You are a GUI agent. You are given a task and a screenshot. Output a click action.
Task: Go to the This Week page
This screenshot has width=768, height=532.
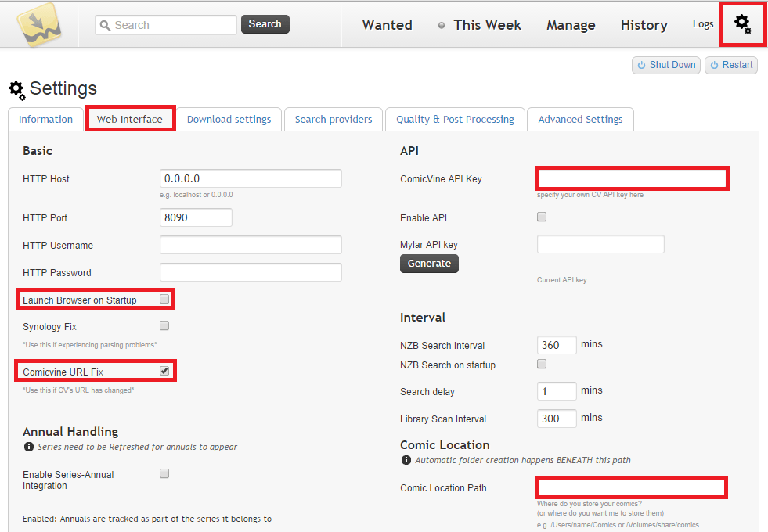tap(486, 25)
